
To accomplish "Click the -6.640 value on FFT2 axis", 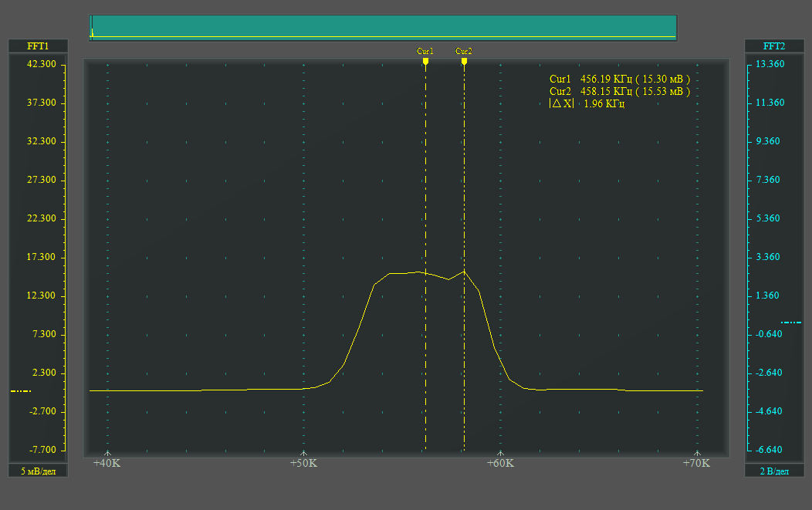I will coord(769,449).
